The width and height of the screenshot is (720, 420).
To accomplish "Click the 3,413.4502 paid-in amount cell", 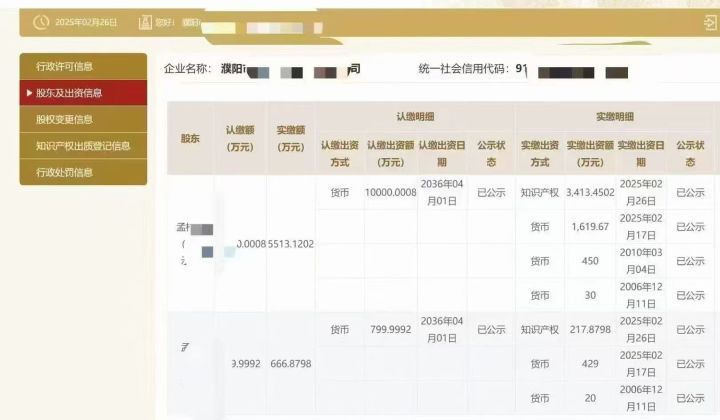I will [590, 192].
